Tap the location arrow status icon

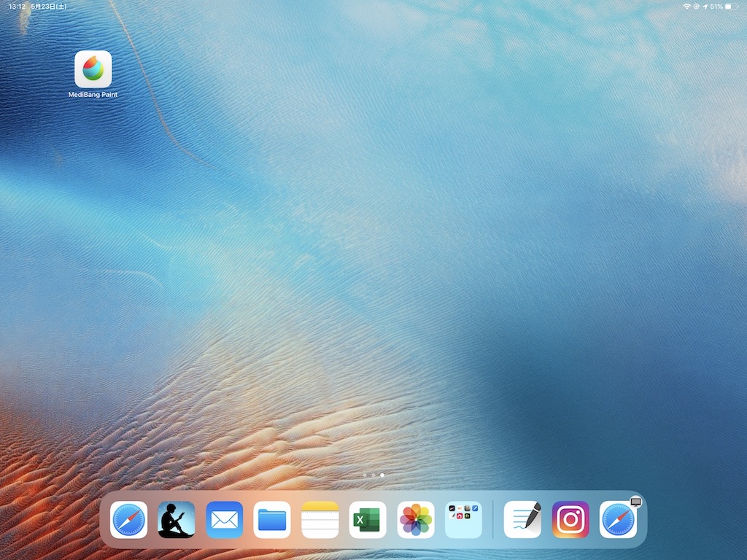tap(705, 6)
